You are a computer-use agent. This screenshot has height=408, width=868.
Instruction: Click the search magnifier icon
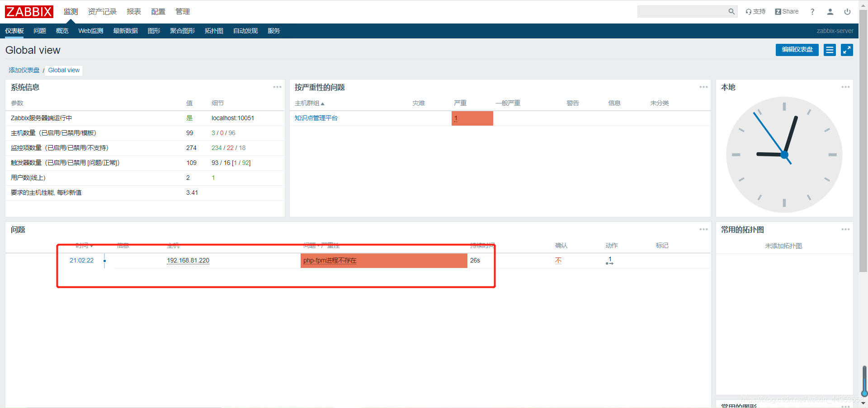click(731, 12)
